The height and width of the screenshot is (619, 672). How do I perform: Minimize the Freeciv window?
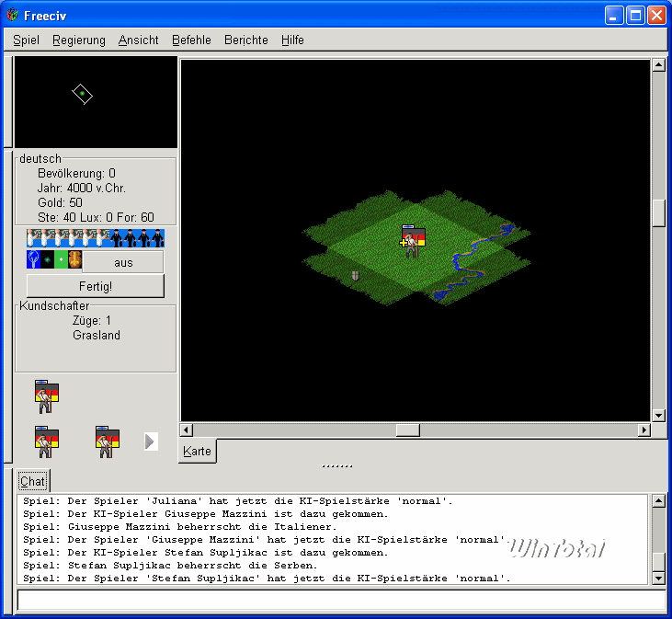(x=614, y=16)
